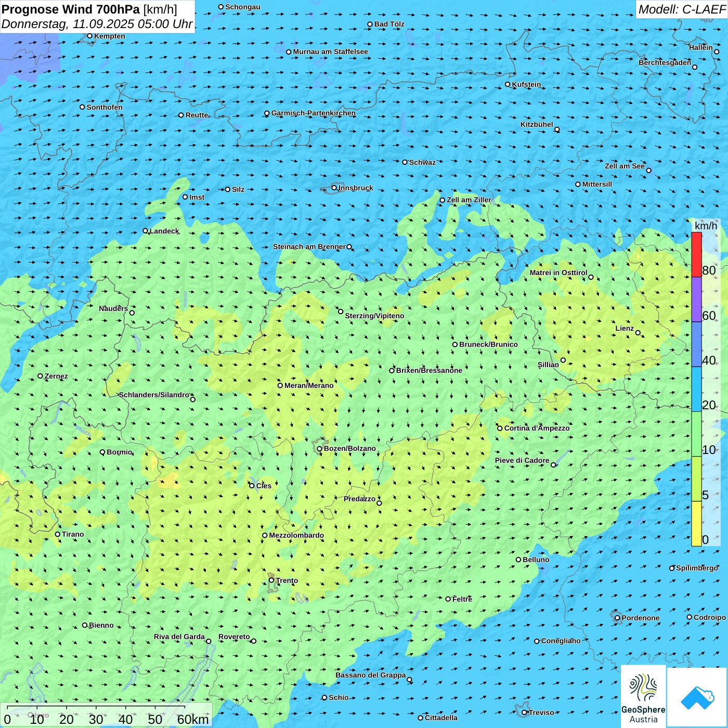
Task: Click the Lienz location marker
Action: coord(638,333)
